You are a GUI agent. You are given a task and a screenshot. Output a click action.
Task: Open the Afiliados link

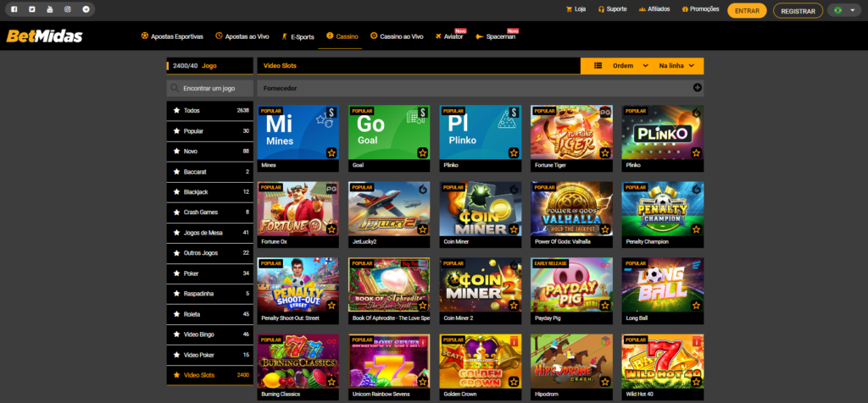654,9
